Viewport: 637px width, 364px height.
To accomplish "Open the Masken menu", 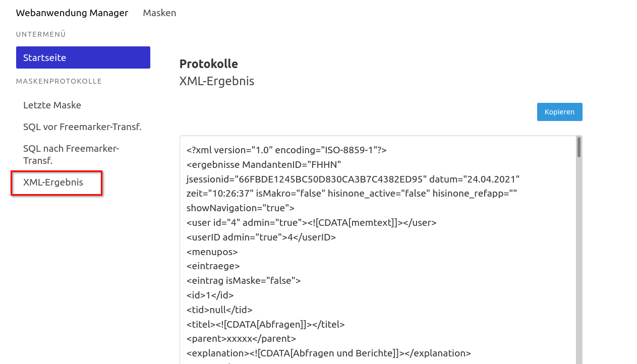I will [x=159, y=13].
